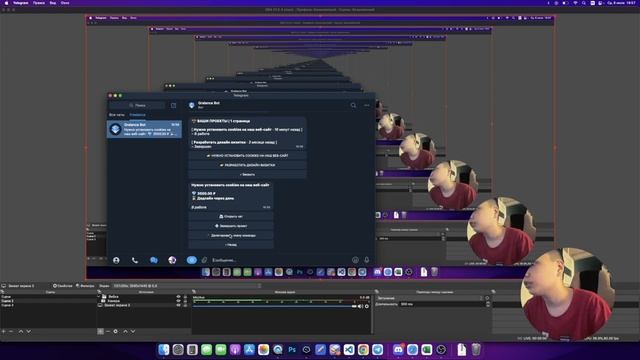Viewport: 640px width, 360px height.
Task: Open the scene transition type dropdown
Action: 431,298
